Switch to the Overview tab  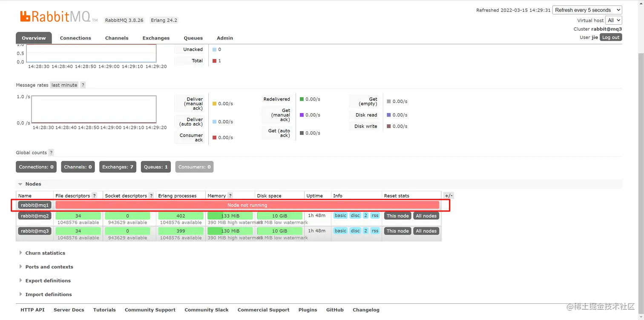(x=34, y=38)
